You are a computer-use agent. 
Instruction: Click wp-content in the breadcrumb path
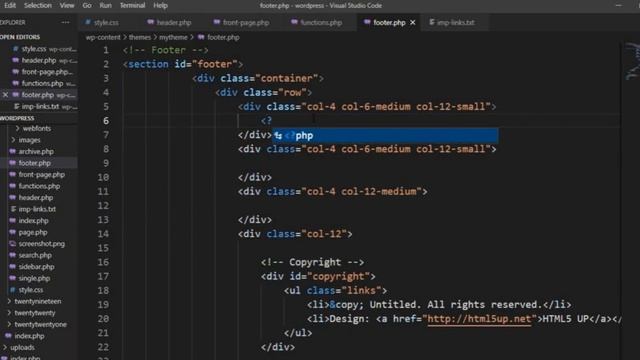103,37
